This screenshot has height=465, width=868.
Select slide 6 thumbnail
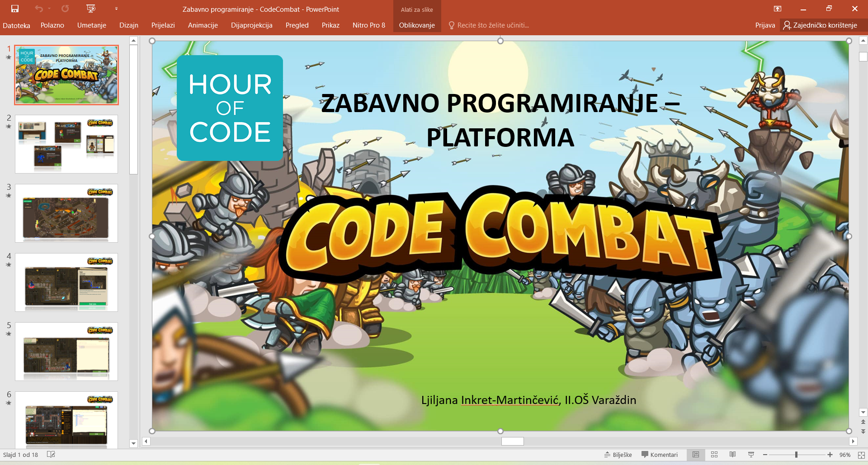tap(66, 420)
